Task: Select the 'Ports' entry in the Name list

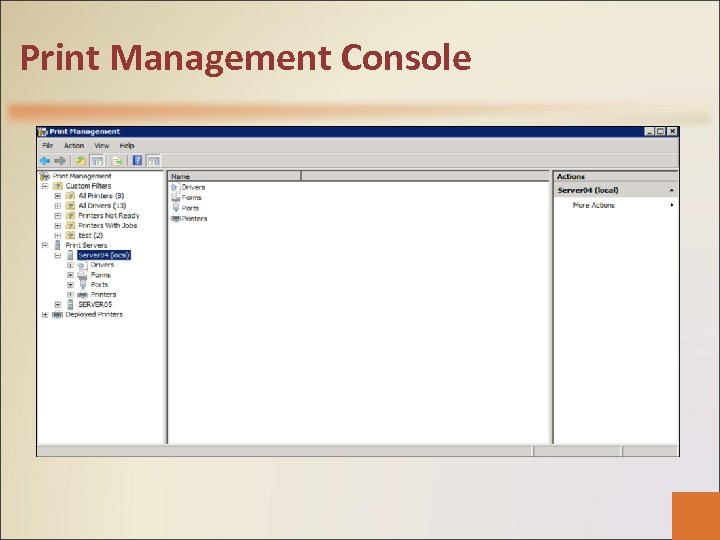Action: tap(190, 208)
